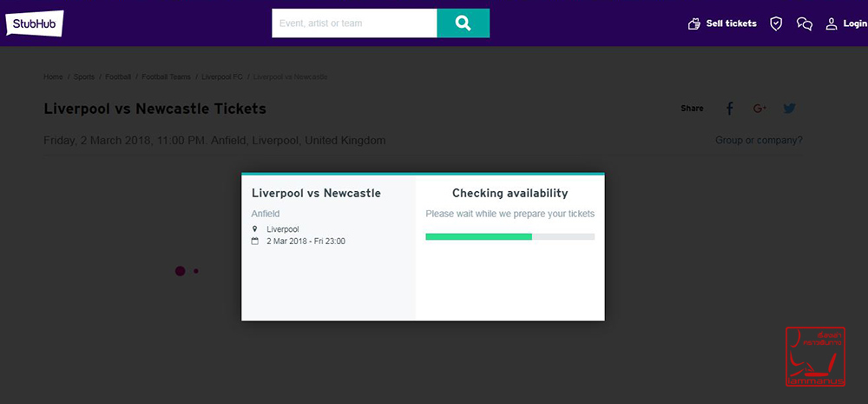Navigate to Football breadcrumb
The image size is (868, 404).
tap(118, 77)
